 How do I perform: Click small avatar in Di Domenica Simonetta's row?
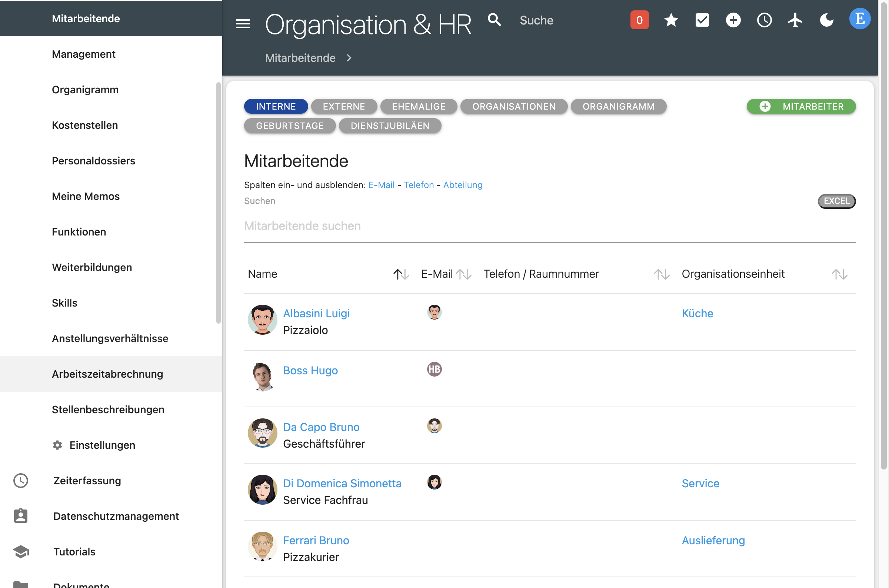(434, 482)
